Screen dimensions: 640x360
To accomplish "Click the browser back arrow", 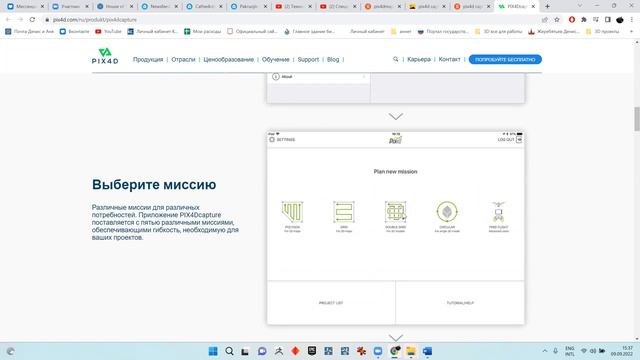I will (x=9, y=20).
